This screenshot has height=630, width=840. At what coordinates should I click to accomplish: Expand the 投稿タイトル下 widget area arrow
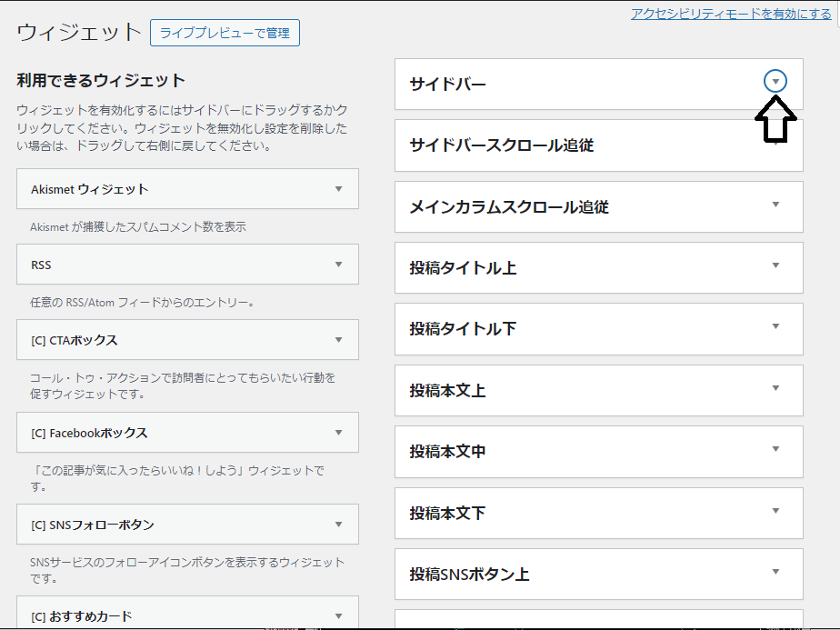[775, 326]
